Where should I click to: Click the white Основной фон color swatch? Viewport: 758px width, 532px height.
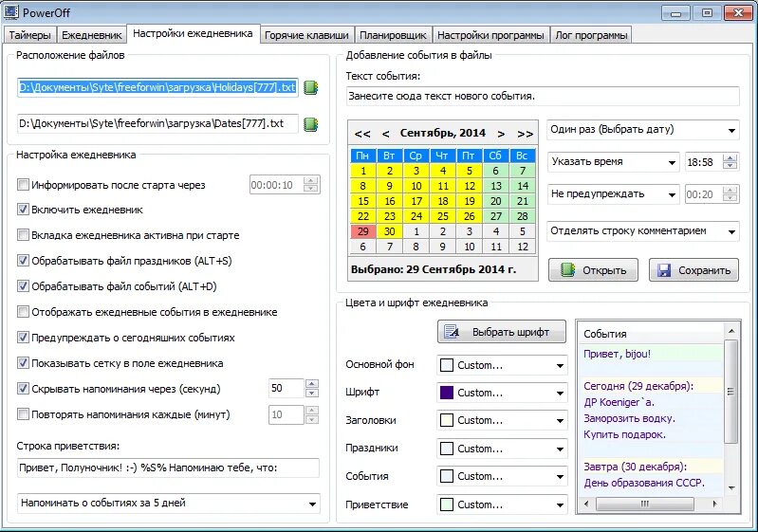point(446,365)
